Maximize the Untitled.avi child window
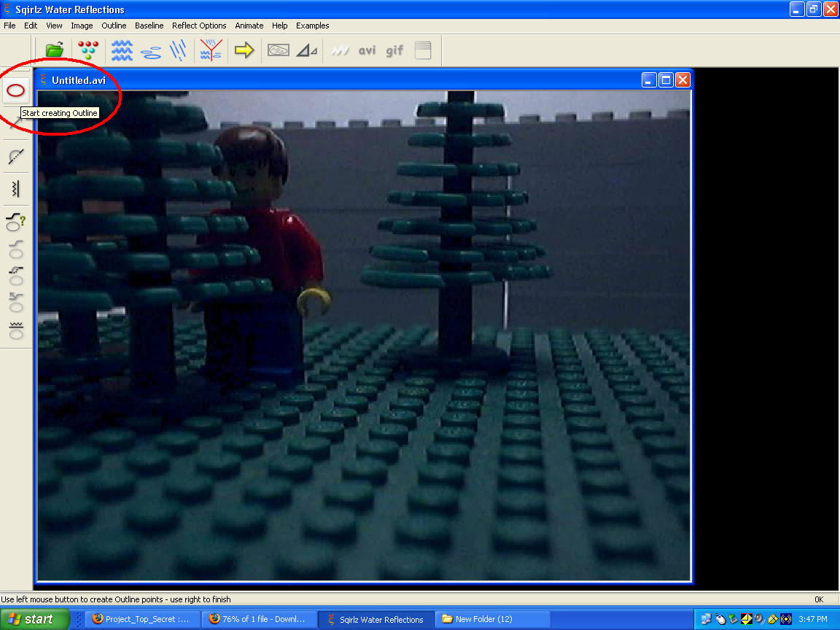The width and height of the screenshot is (840, 630). point(666,79)
